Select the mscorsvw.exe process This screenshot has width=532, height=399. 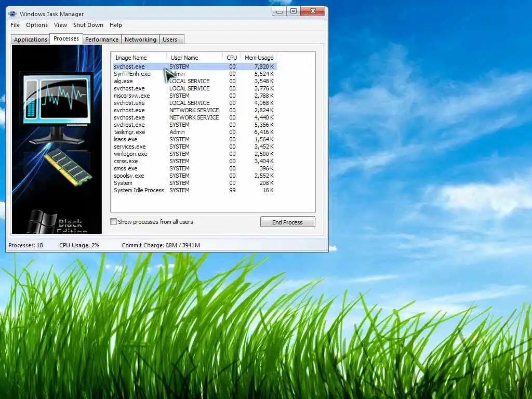coord(194,96)
